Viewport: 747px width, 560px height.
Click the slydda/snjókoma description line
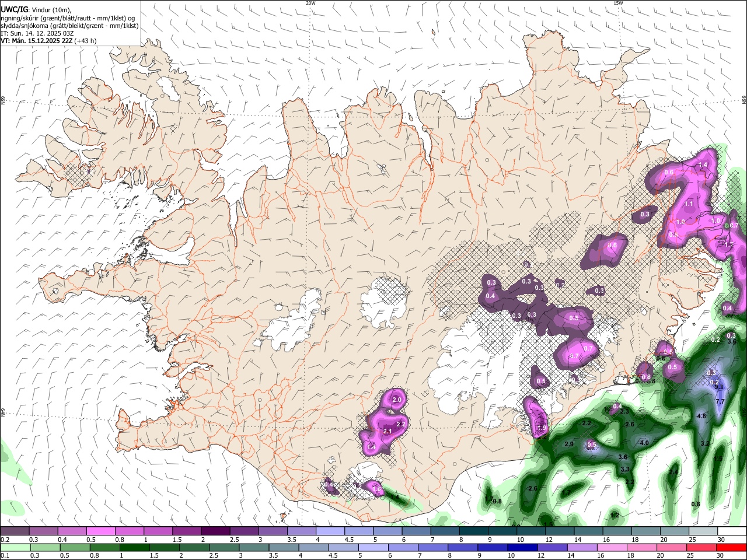pos(69,26)
